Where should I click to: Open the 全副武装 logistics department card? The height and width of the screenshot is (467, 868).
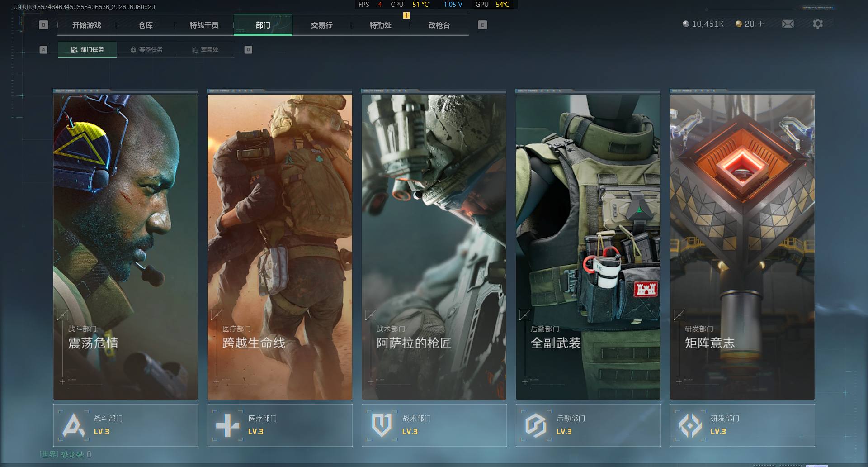tap(588, 247)
